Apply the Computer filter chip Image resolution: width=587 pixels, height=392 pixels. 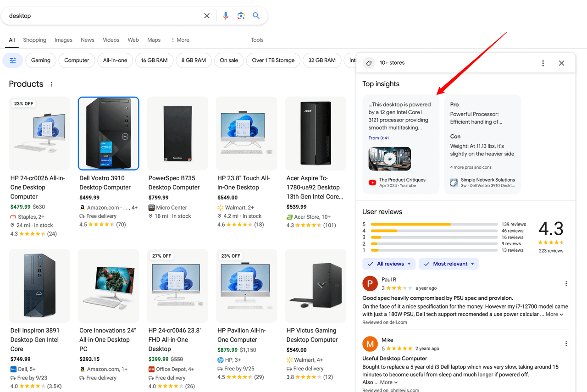(x=77, y=61)
